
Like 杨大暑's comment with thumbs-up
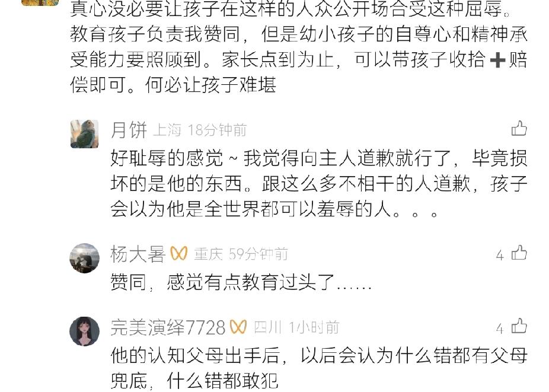(519, 253)
